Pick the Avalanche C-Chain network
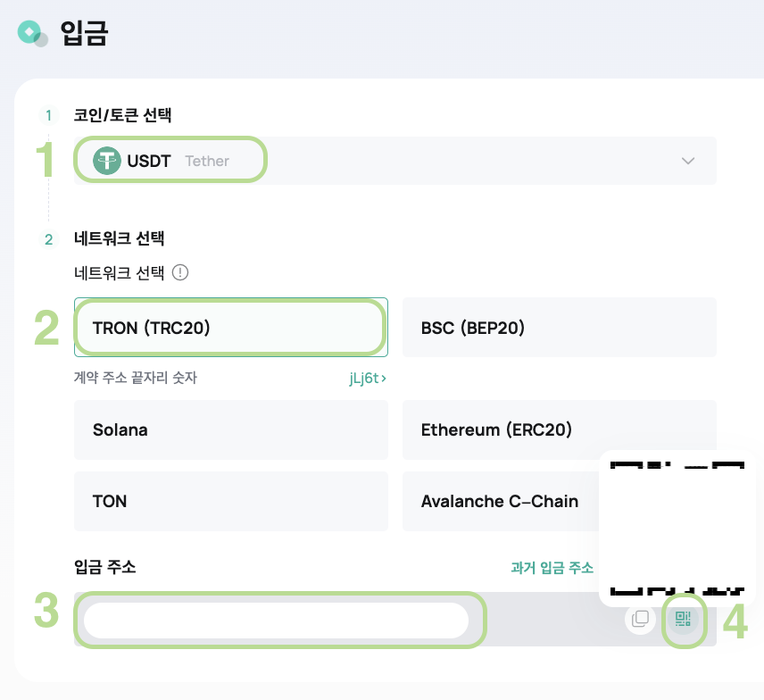Viewport: 764px width, 700px height. pyautogui.click(x=501, y=501)
